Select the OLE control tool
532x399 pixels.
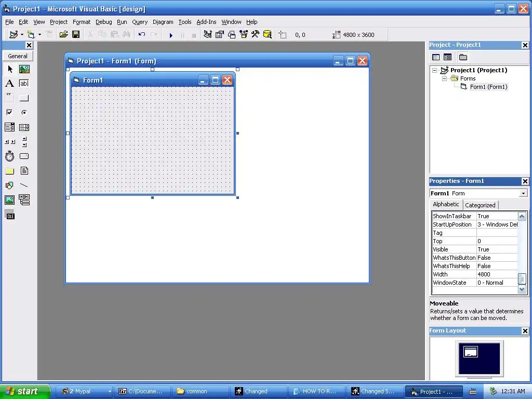click(10, 215)
